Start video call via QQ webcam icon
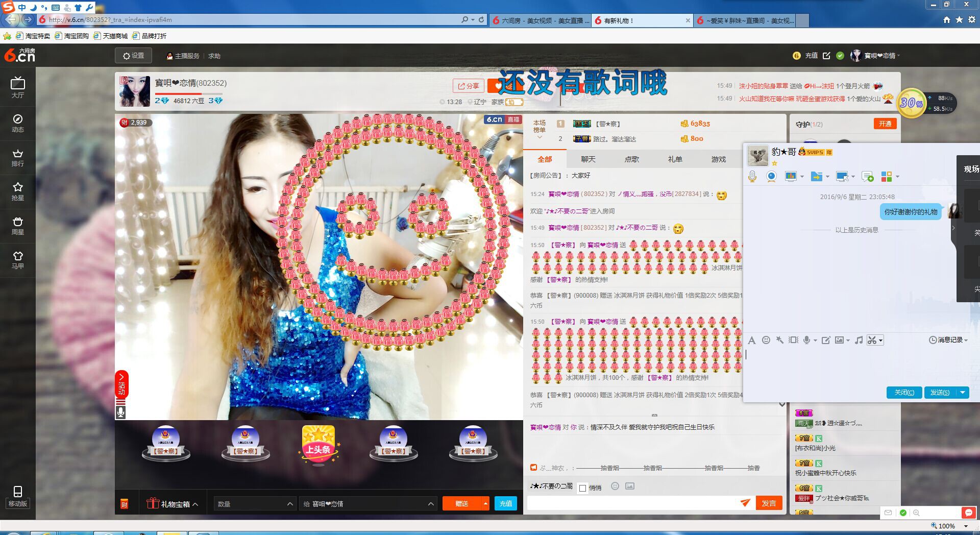 tap(771, 176)
